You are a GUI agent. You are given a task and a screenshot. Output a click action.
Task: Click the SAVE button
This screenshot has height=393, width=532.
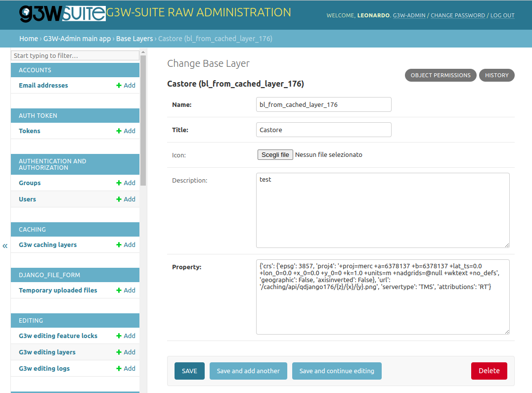(189, 371)
